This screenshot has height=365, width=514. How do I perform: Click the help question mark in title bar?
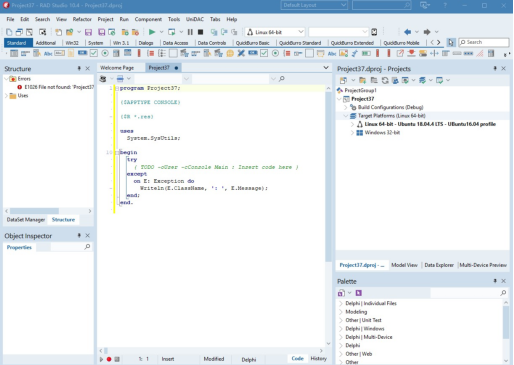point(445,5)
